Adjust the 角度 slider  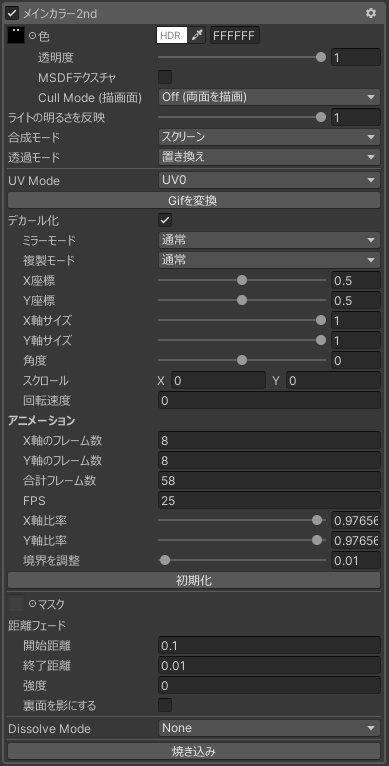242,361
